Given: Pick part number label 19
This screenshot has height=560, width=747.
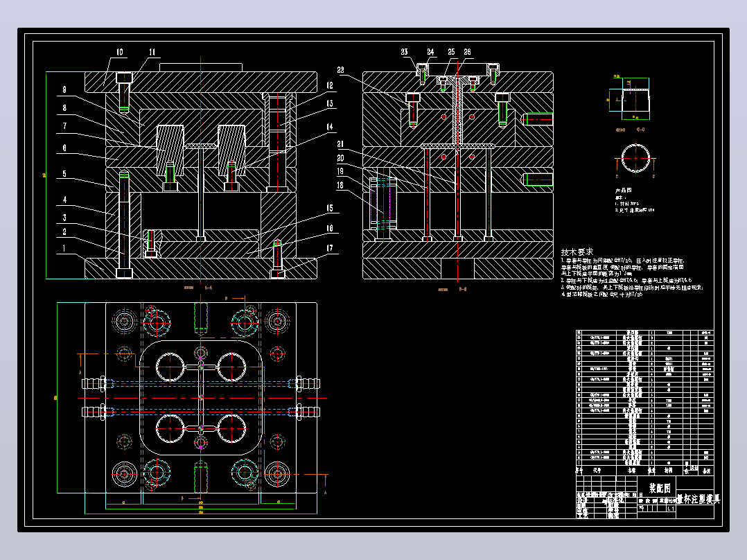Looking at the screenshot, I should click(340, 172).
